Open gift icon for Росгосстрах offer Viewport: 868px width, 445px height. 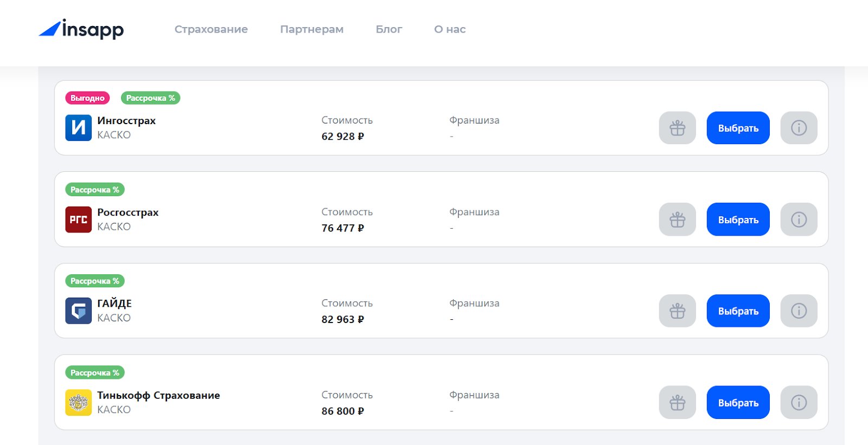(677, 220)
